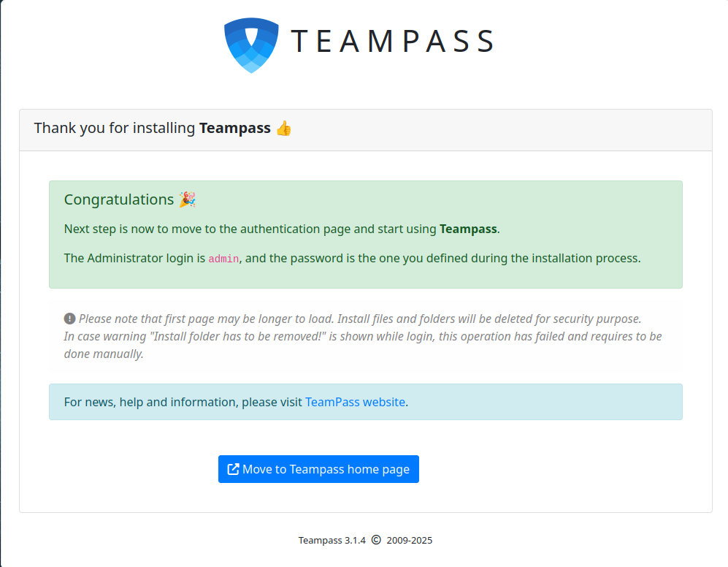Select the pink admin login code text

point(223,259)
